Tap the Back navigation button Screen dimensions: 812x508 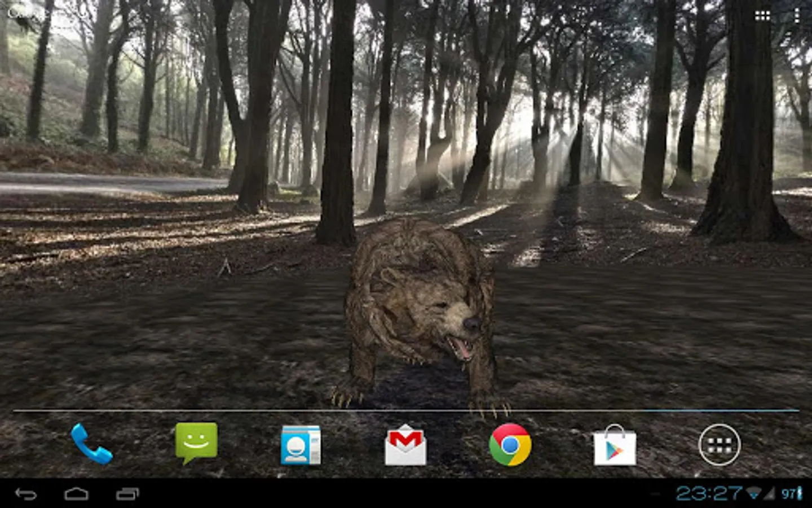(x=26, y=494)
